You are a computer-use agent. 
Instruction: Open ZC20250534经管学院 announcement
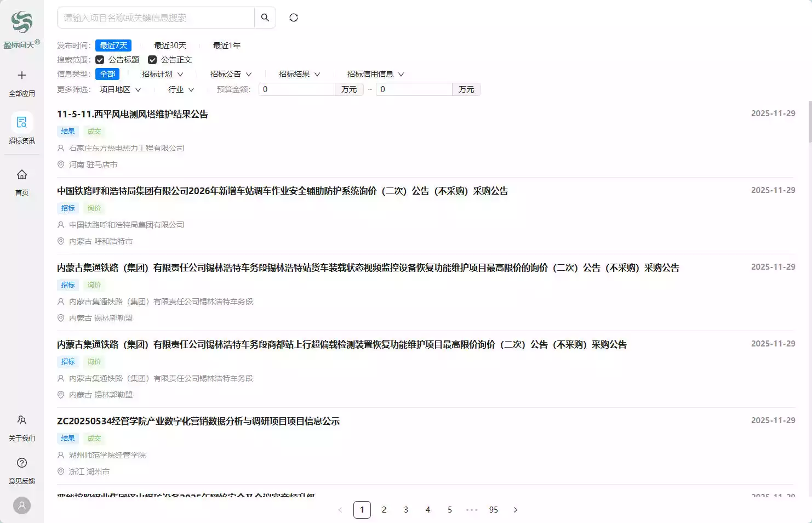[x=198, y=421]
